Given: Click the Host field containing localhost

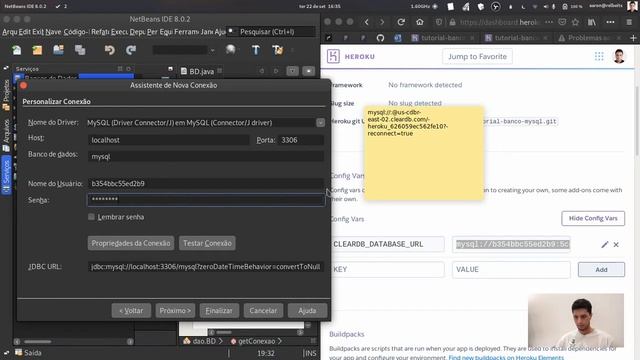Looking at the screenshot, I should coord(168,140).
